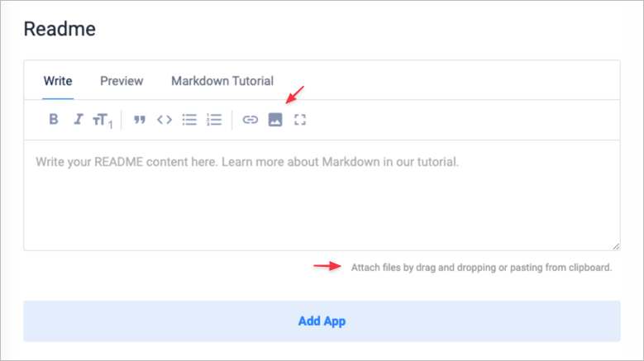
Task: Insert a blockquote with the quote icon
Action: click(140, 120)
